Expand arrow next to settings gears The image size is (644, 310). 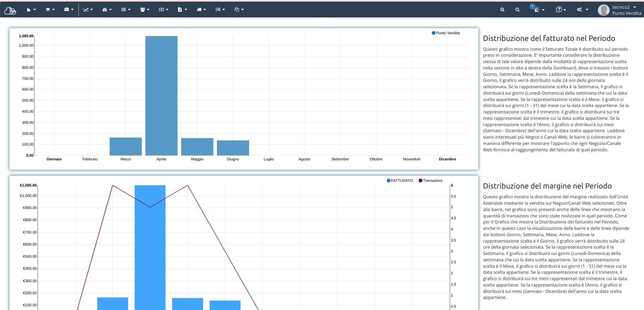point(587,10)
